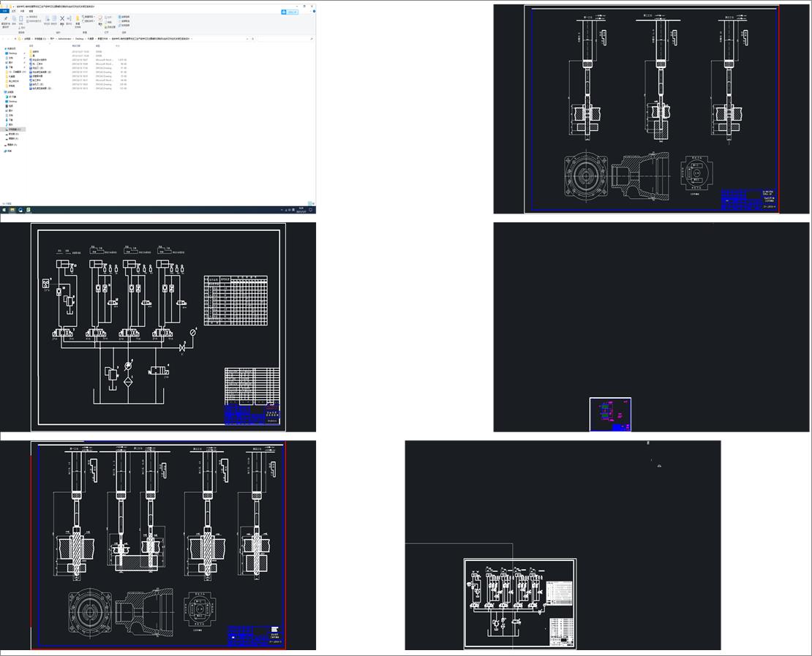Screen dimensions: 812x656
Task: Open the three-station spindle CAD drawing thumbnail
Action: coord(652,109)
